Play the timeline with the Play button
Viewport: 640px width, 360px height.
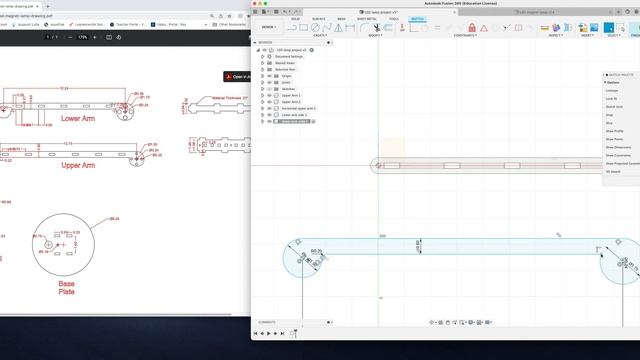tap(269, 333)
